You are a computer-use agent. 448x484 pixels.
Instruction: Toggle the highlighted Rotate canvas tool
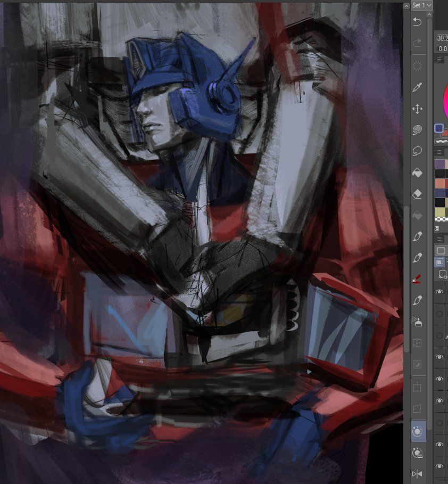[x=418, y=431]
